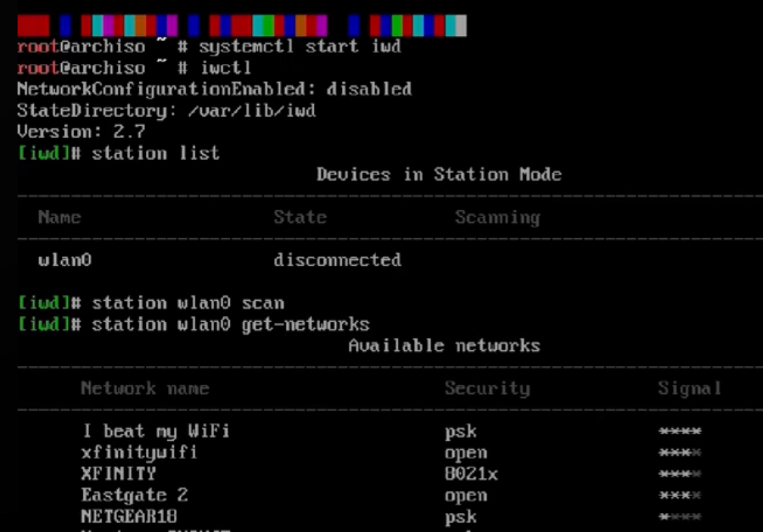Click the "Security" column header
This screenshot has width=763, height=532.
[488, 389]
